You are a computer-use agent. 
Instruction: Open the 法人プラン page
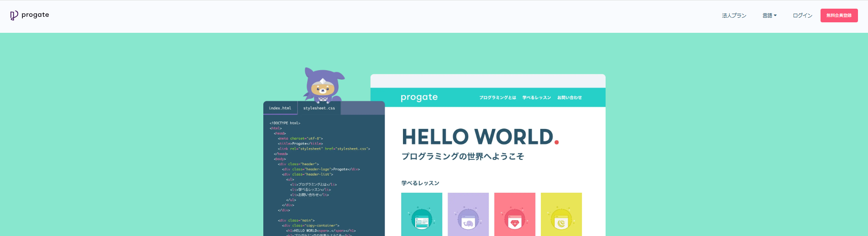pos(734,15)
